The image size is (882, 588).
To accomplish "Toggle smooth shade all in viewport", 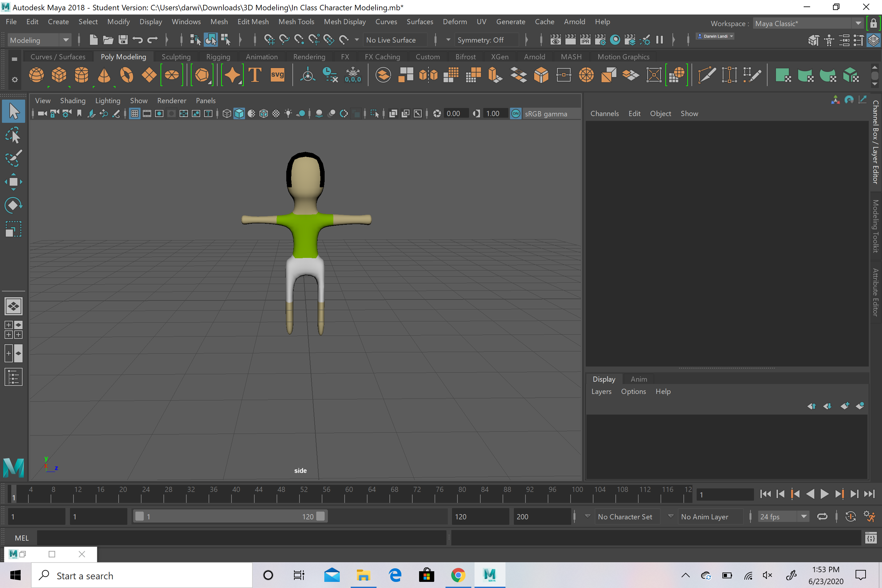I will tap(239, 113).
